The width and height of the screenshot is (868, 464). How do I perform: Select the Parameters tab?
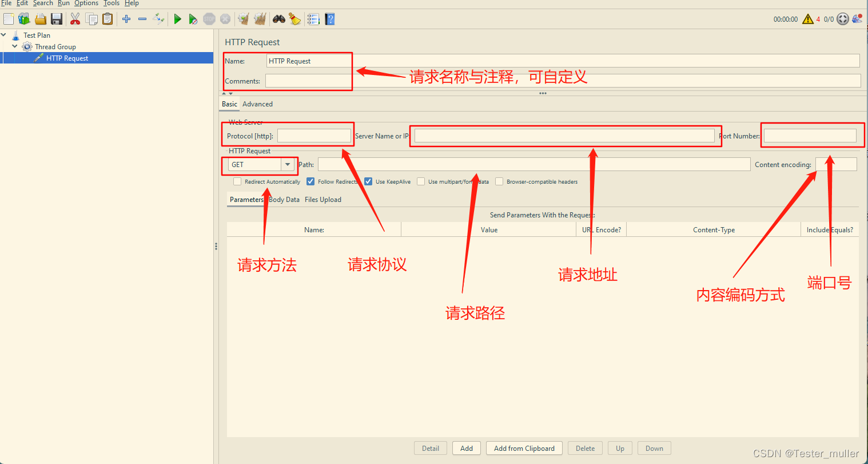(x=246, y=200)
